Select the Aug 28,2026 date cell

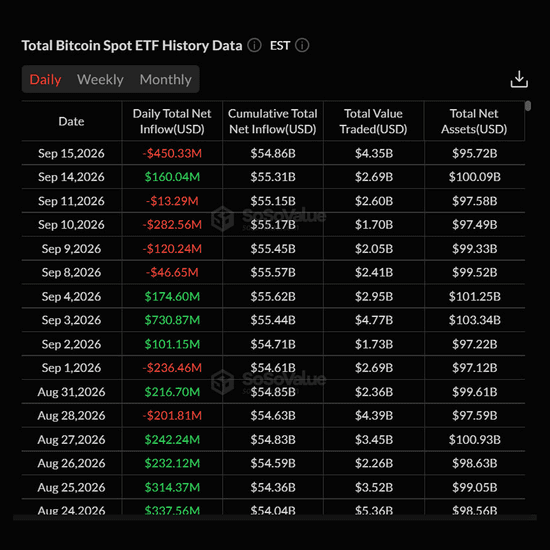[x=71, y=415]
